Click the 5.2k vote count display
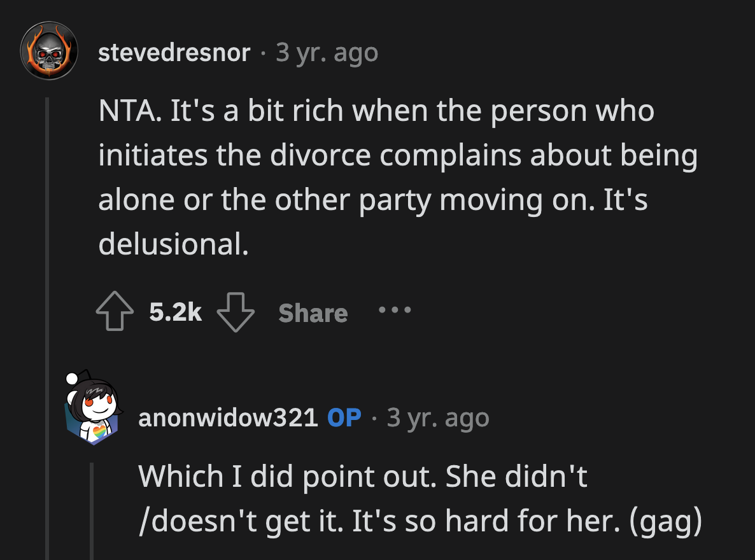The width and height of the screenshot is (755, 560). coord(174,311)
